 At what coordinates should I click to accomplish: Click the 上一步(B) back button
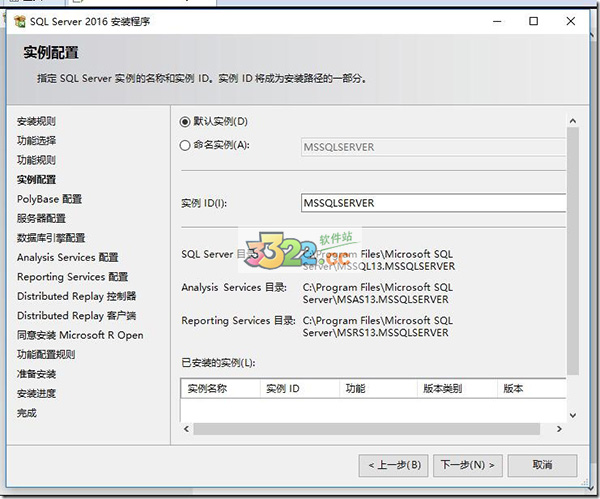coord(393,465)
